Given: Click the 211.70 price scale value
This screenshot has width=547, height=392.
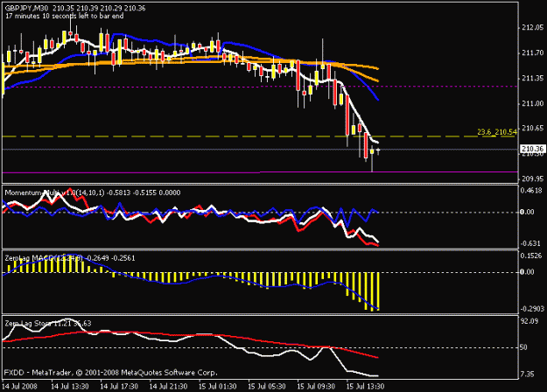Looking at the screenshot, I should (x=532, y=53).
